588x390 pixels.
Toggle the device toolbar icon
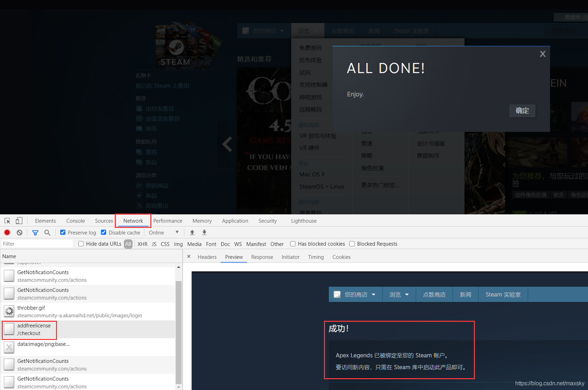[19, 221]
